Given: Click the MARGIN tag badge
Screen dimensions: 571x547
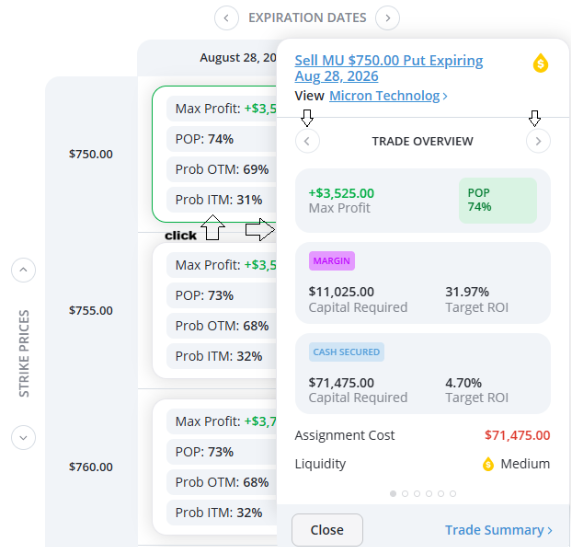Looking at the screenshot, I should [332, 261].
